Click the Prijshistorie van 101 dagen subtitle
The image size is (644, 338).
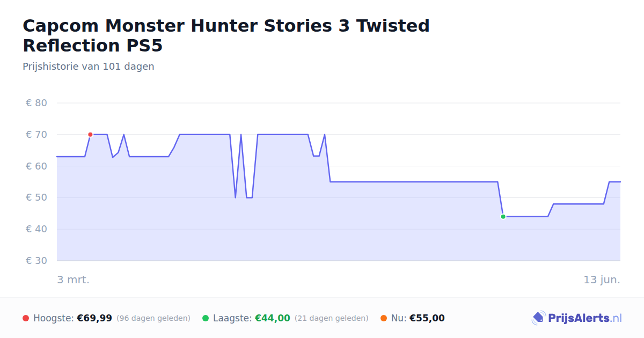(89, 67)
